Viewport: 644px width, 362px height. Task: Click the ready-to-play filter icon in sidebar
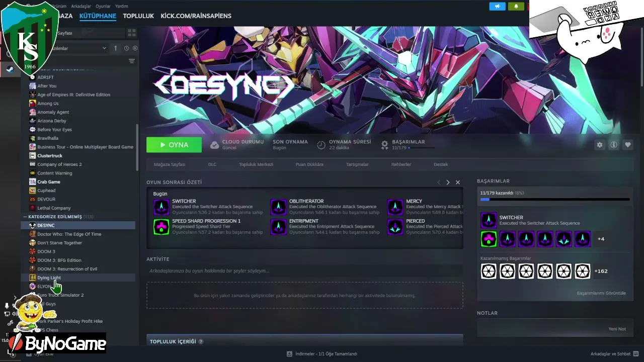135,48
